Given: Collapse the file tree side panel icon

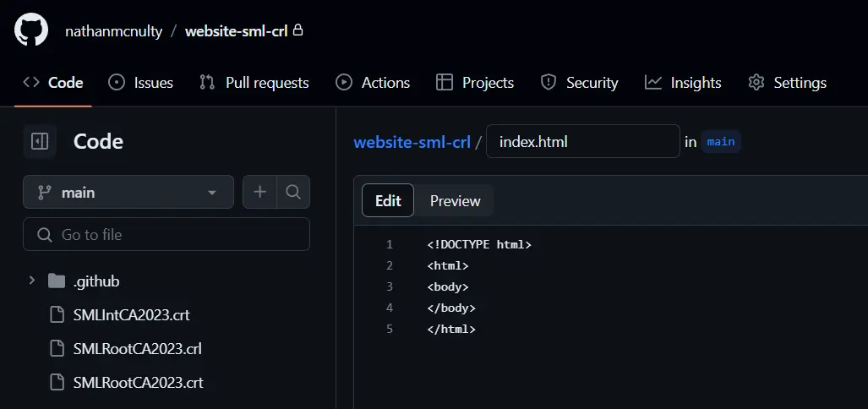Looking at the screenshot, I should tap(40, 141).
